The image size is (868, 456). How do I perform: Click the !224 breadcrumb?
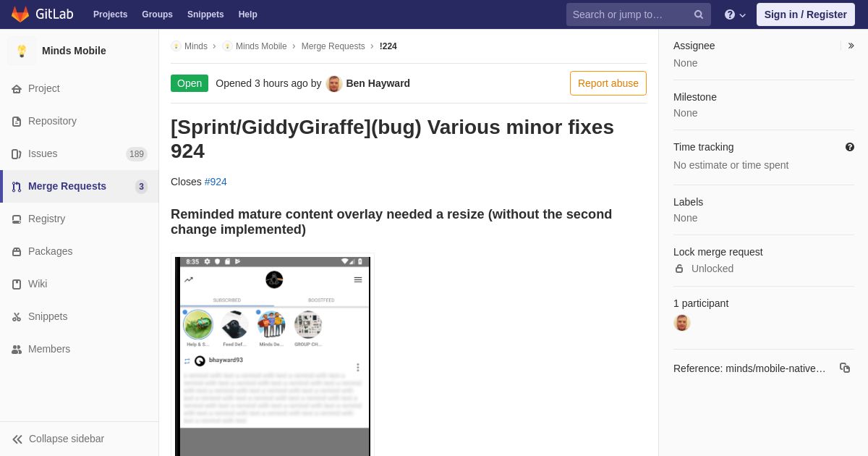tap(388, 46)
